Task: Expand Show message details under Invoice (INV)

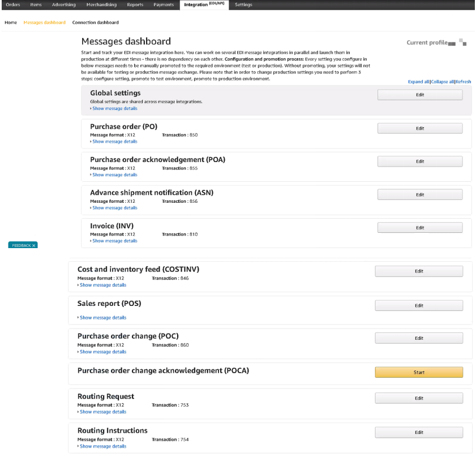Action: point(115,241)
